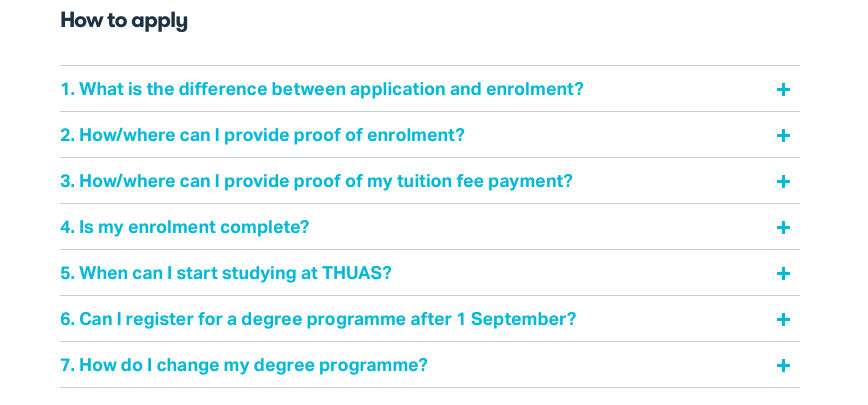The width and height of the screenshot is (868, 405).
Task: Open 'Is my enrolment complete?' question text
Action: coord(184,228)
